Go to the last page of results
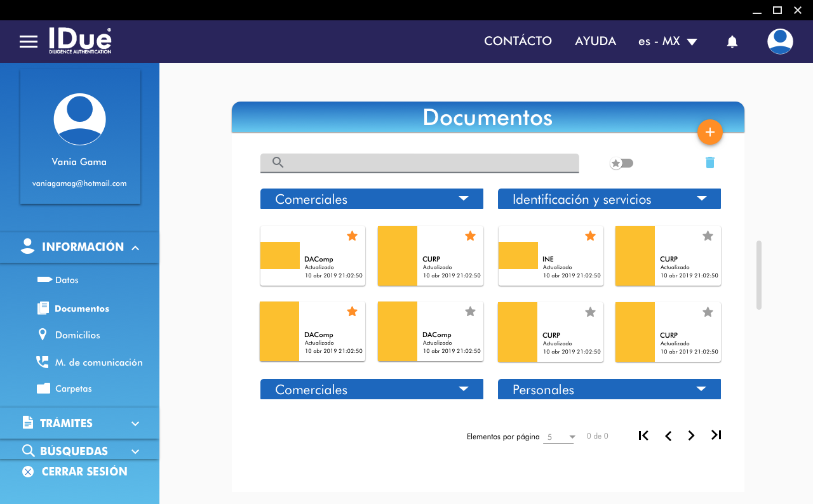 click(x=716, y=435)
